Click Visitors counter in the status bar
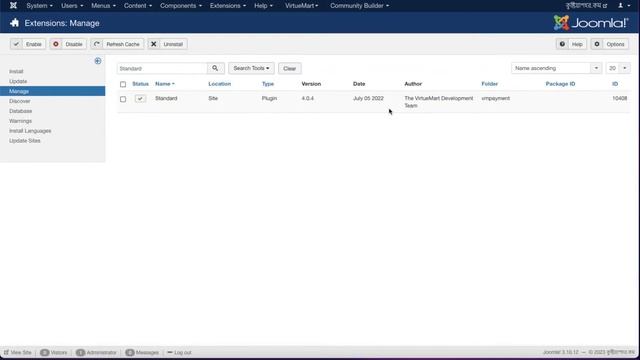Image resolution: width=640 pixels, height=360 pixels. coord(53,352)
